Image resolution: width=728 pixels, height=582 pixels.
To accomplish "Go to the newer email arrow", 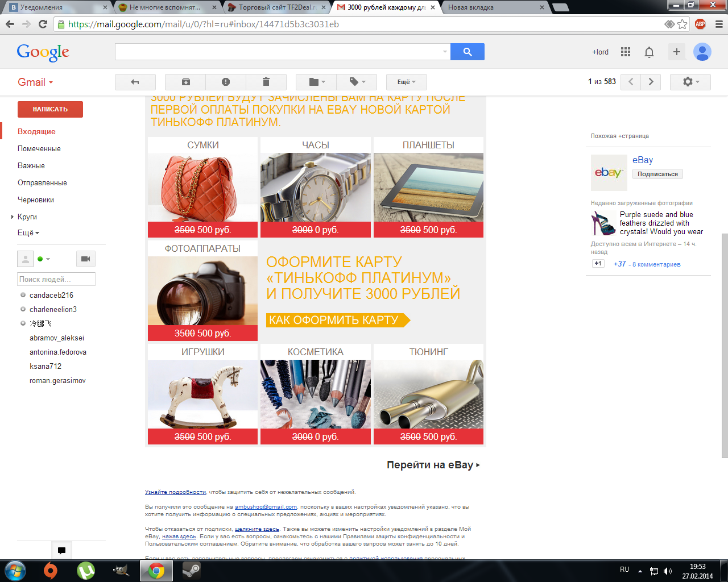I will pos(631,82).
